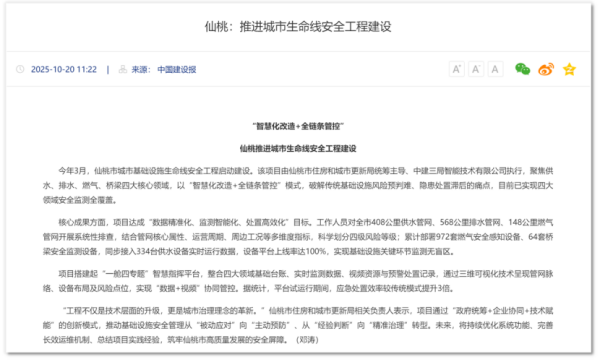Click paragraph starting 今年3月，仙桃市城市基础设施
The height and width of the screenshot is (362, 600).
(298, 186)
